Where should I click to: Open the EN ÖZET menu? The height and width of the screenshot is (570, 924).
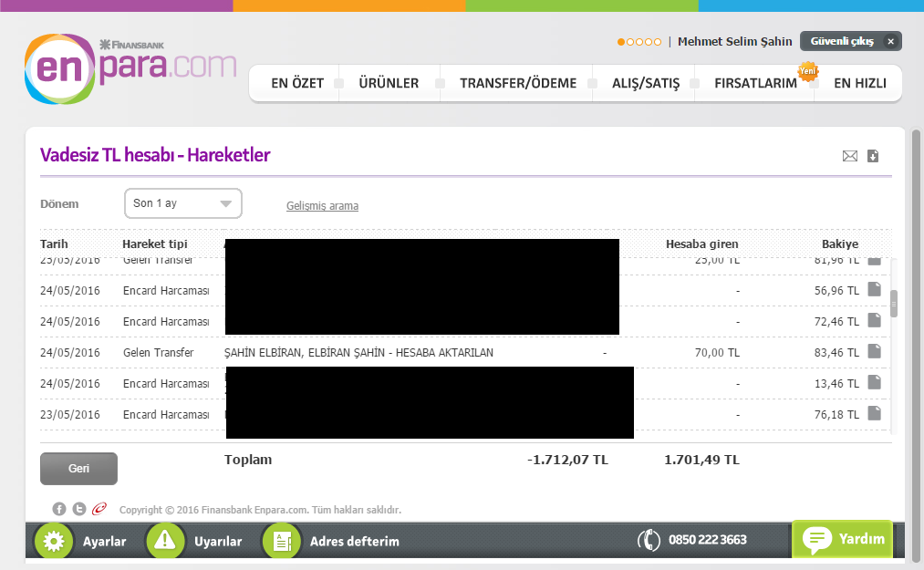click(297, 83)
